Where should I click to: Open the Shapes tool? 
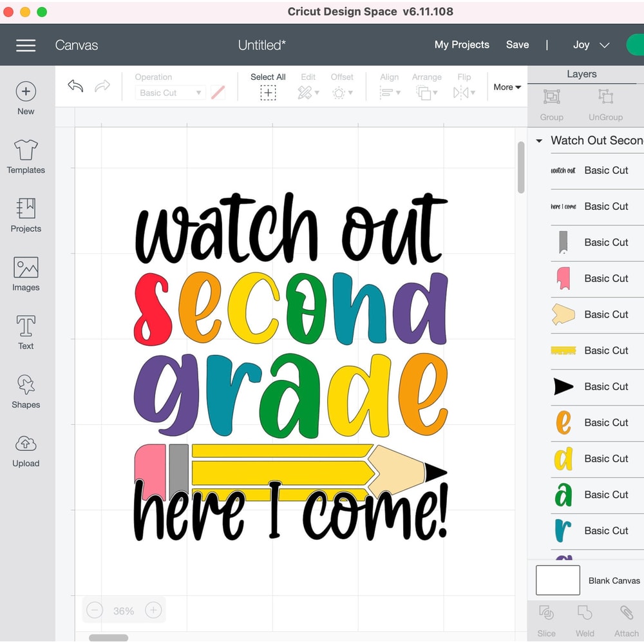(26, 389)
